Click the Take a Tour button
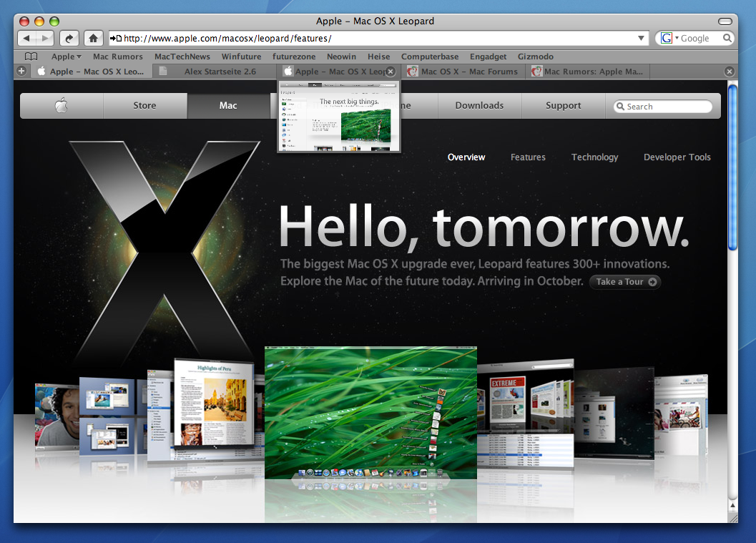The width and height of the screenshot is (756, 543). click(625, 282)
